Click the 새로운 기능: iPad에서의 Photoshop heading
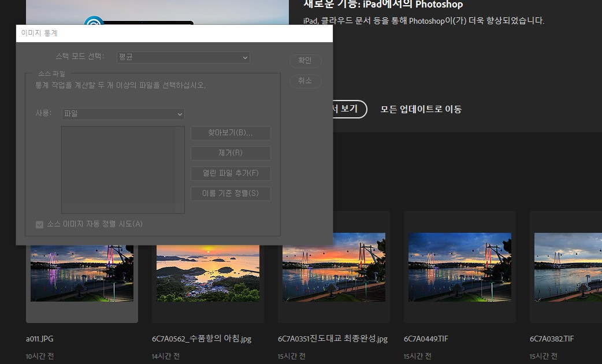Screen dimensions: 602x364 tap(383, 4)
